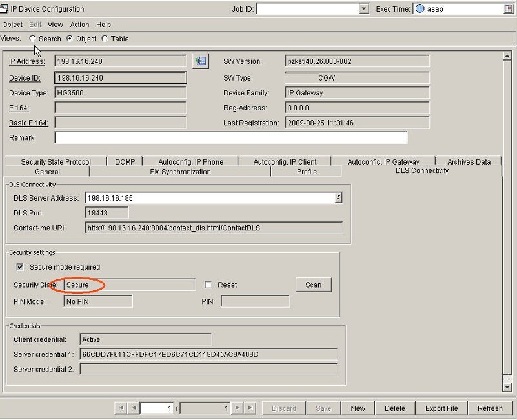
Task: Click the New button
Action: tap(358, 408)
